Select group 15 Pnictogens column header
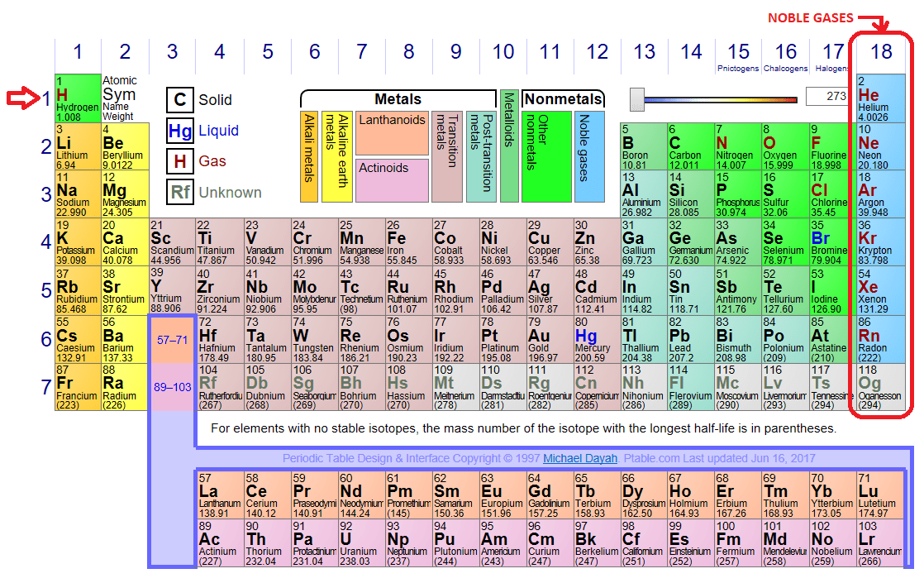This screenshot has height=583, width=924. (x=738, y=56)
